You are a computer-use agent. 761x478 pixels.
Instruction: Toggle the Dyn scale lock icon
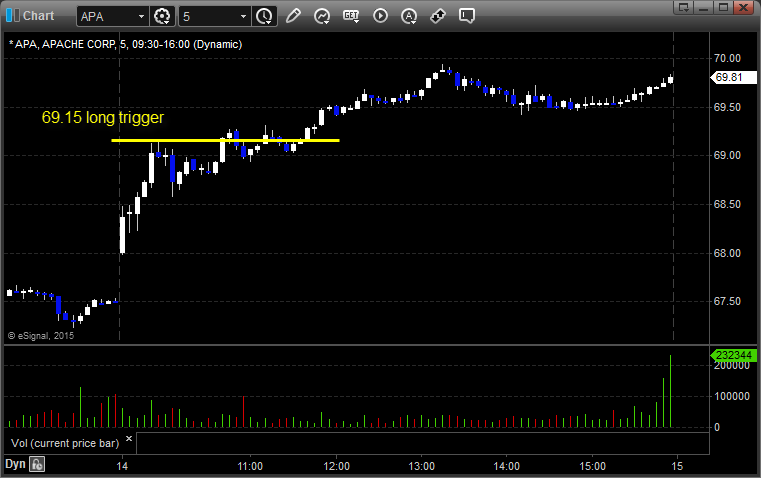point(37,464)
